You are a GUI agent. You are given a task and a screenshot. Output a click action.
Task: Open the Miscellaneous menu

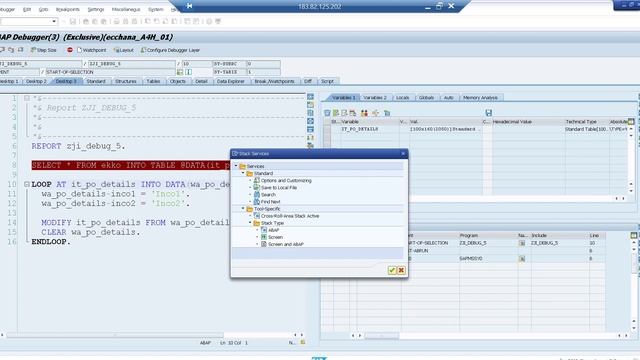(126, 9)
